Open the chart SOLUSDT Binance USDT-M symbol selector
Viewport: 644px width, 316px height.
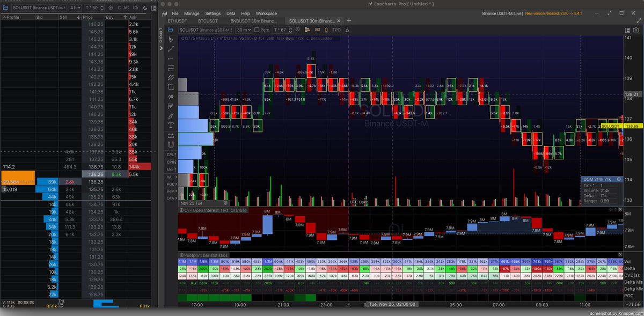[204, 30]
